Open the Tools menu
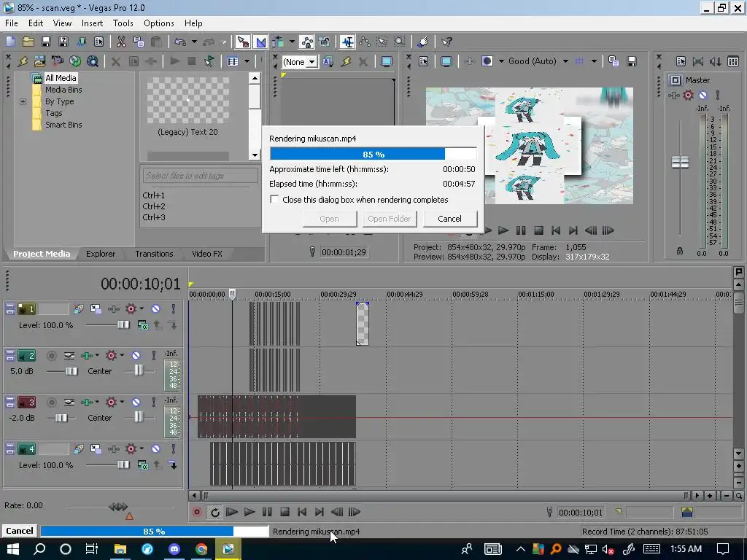This screenshot has width=747, height=560. (x=123, y=23)
